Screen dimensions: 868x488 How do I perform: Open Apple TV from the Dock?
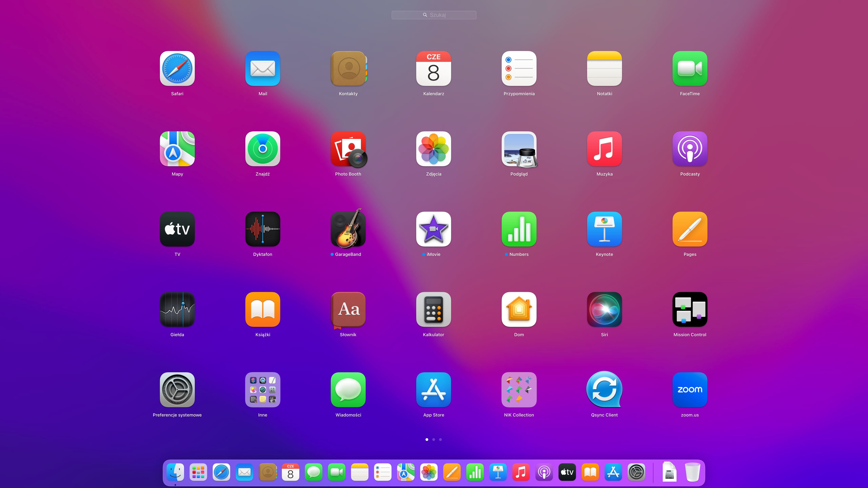567,472
